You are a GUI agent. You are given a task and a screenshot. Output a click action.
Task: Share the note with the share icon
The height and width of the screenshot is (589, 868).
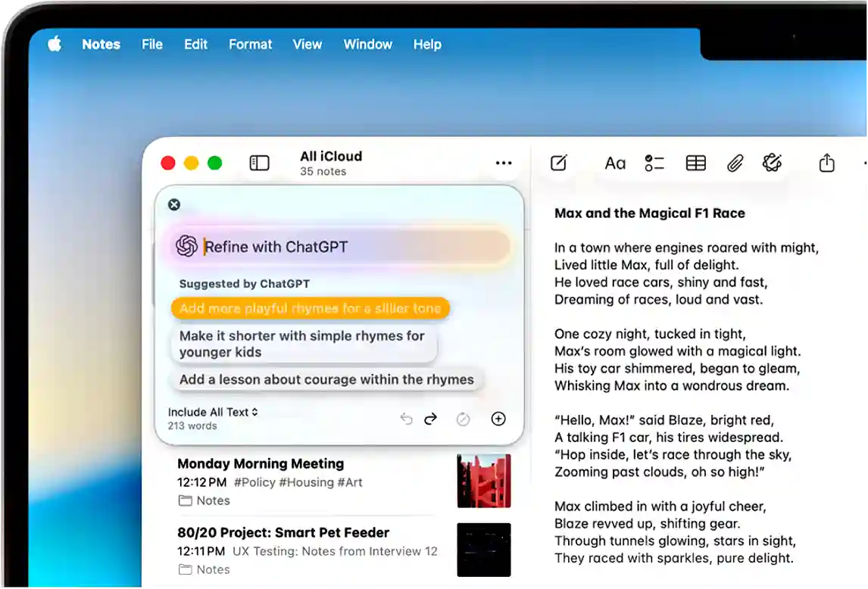pyautogui.click(x=826, y=163)
